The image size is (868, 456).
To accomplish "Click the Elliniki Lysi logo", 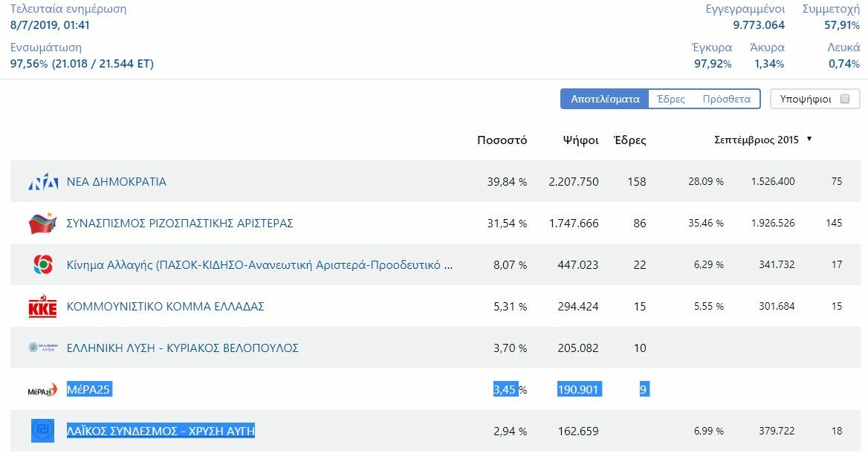I will (x=42, y=348).
